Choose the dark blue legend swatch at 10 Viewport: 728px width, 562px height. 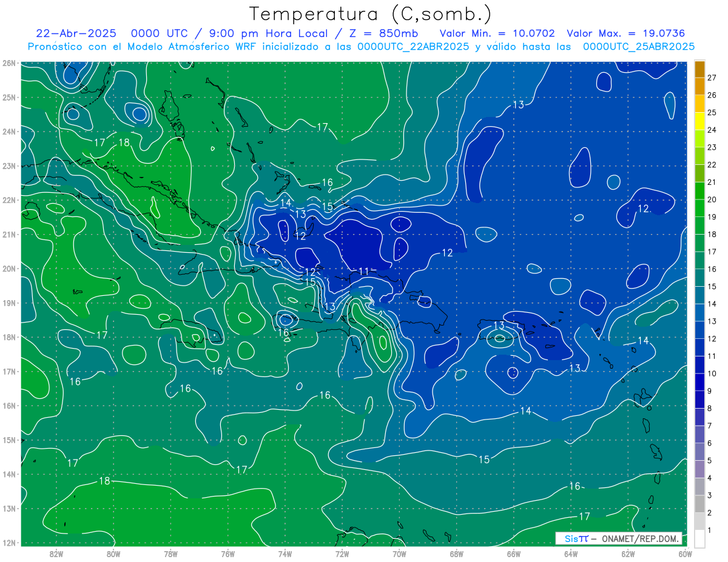pos(699,365)
